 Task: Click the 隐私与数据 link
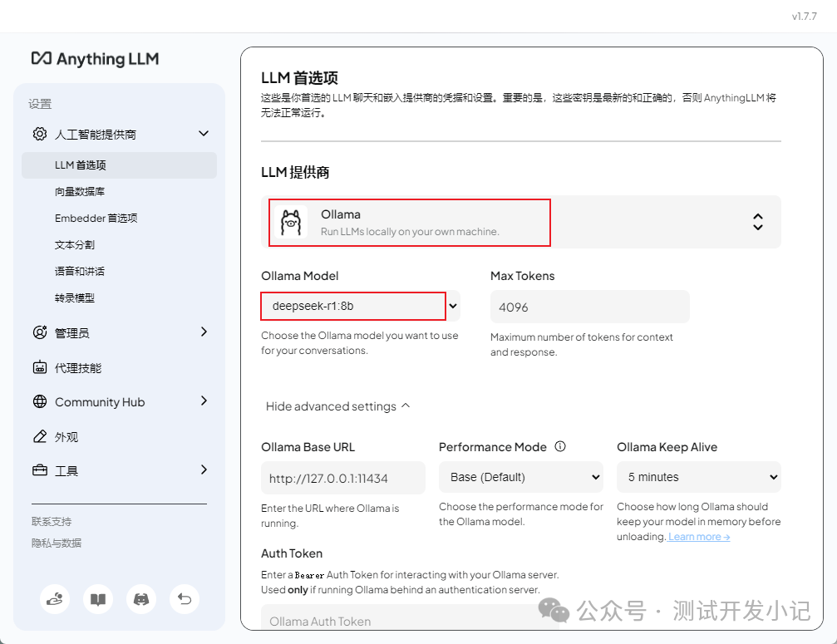pyautogui.click(x=56, y=543)
